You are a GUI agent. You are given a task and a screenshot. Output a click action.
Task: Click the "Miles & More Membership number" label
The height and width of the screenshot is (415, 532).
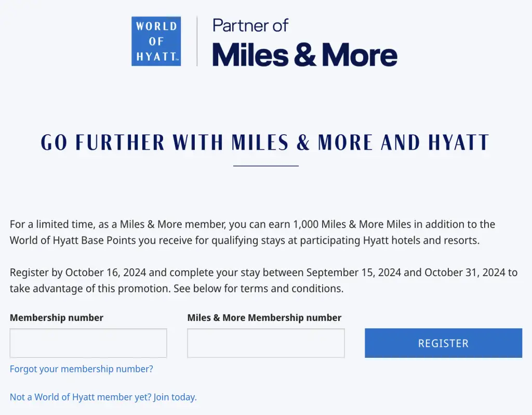click(264, 318)
